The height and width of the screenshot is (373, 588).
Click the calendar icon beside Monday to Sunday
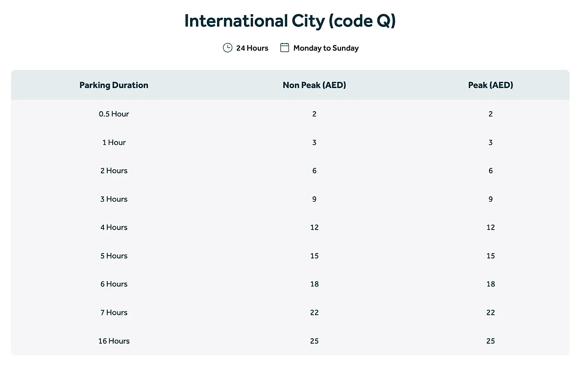click(x=284, y=47)
